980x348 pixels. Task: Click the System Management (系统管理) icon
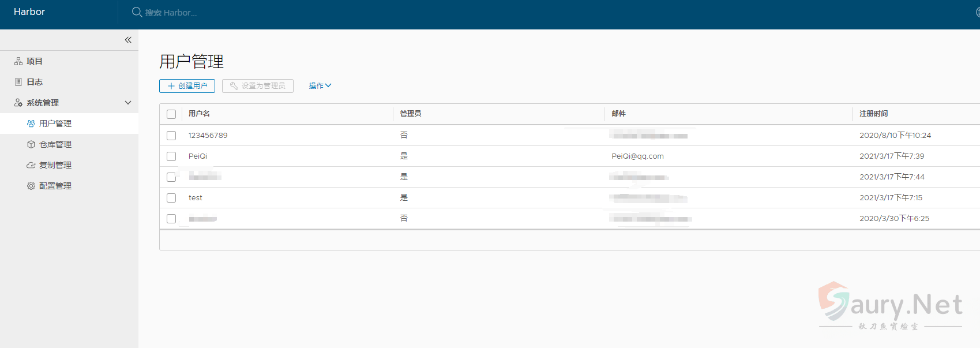pyautogui.click(x=18, y=103)
